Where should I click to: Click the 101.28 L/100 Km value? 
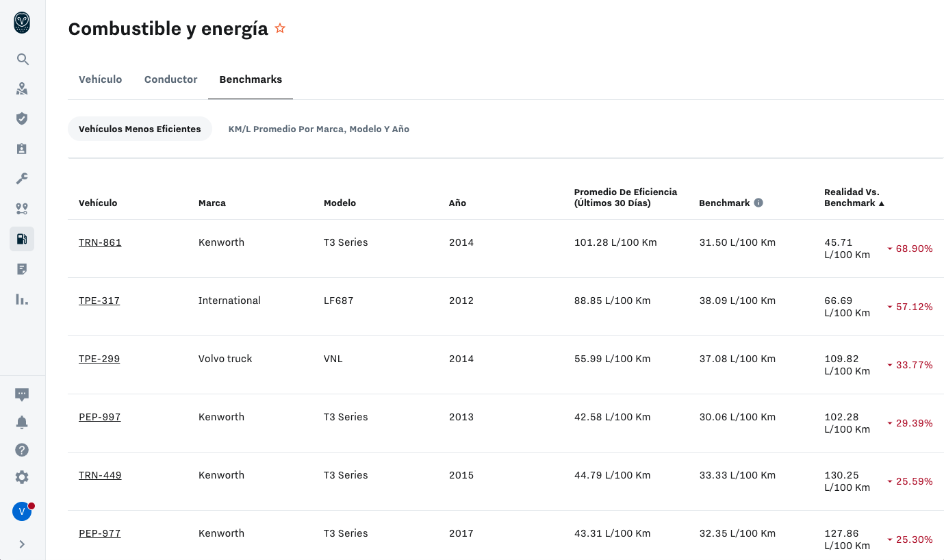point(615,242)
